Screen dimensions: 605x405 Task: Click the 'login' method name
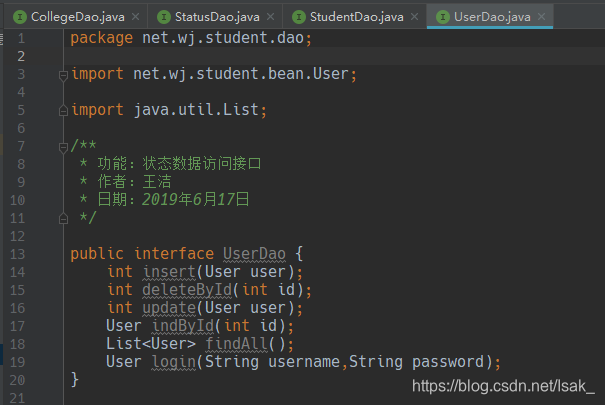pos(174,362)
